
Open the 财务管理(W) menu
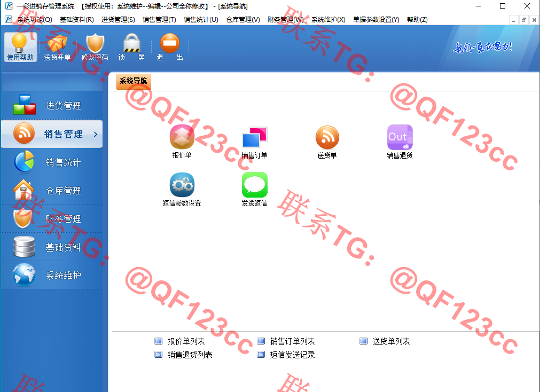click(286, 20)
